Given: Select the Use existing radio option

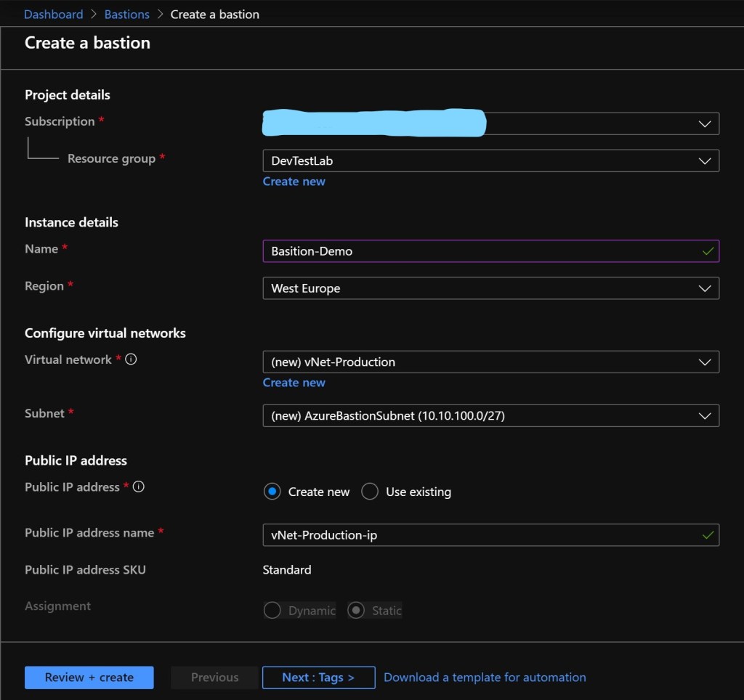Looking at the screenshot, I should pyautogui.click(x=370, y=492).
